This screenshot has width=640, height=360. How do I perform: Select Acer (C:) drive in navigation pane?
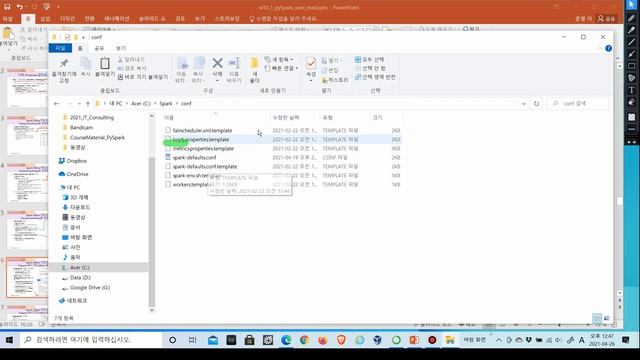[x=80, y=267]
